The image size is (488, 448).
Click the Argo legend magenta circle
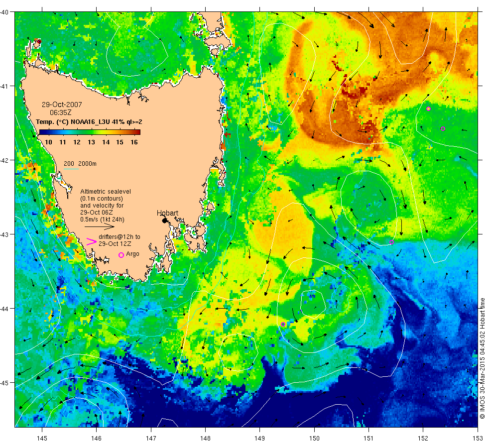122,255
